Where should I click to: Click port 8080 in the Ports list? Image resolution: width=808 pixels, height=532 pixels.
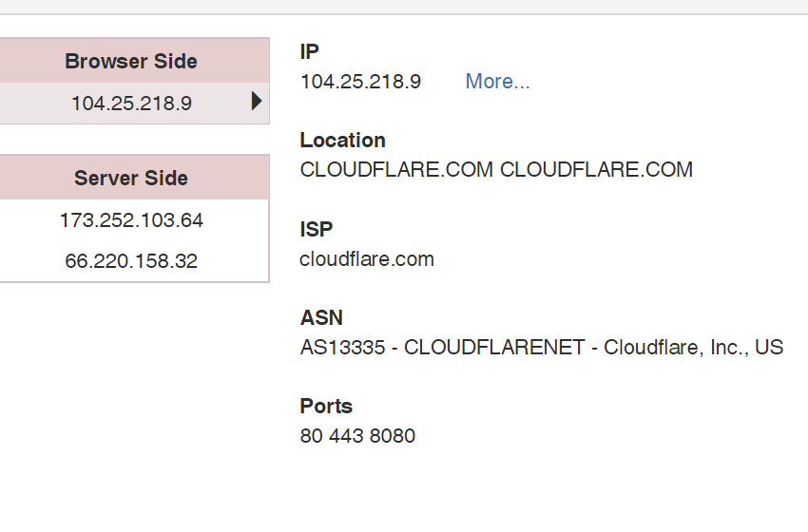click(394, 437)
